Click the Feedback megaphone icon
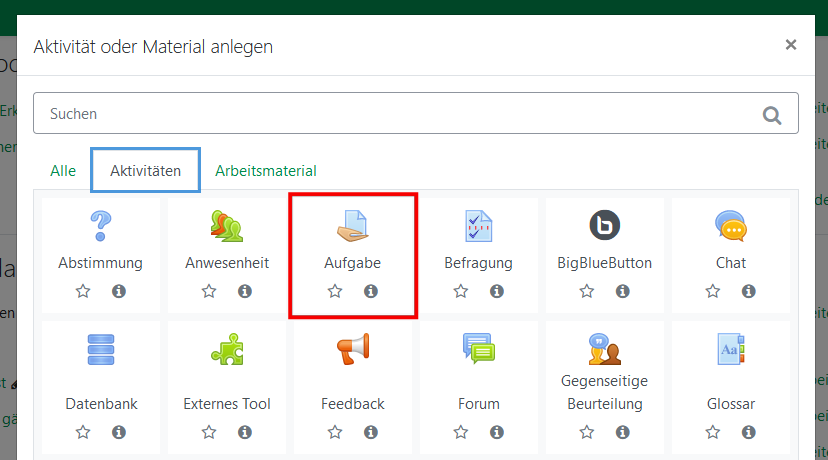The height and width of the screenshot is (460, 828). 352,349
